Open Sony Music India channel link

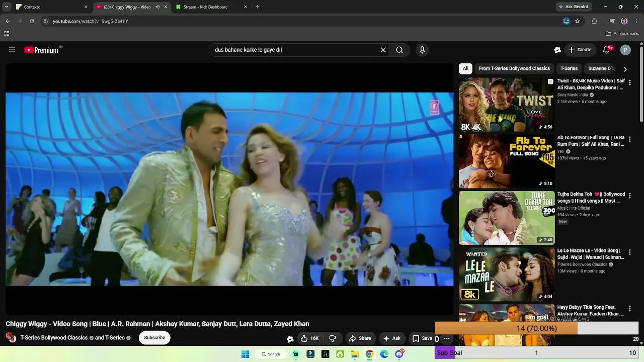tap(573, 95)
